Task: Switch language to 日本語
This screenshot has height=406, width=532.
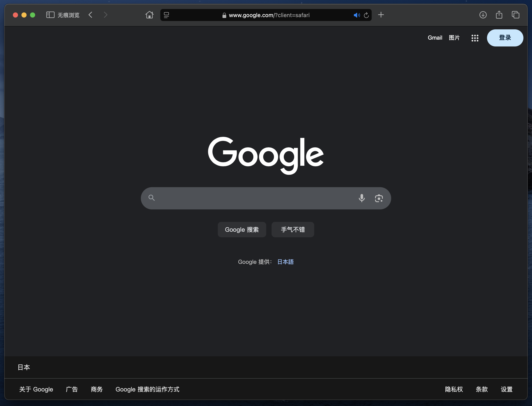Action: (286, 262)
